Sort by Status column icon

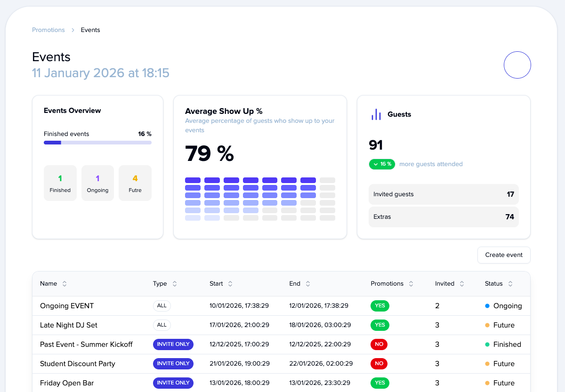pos(510,284)
